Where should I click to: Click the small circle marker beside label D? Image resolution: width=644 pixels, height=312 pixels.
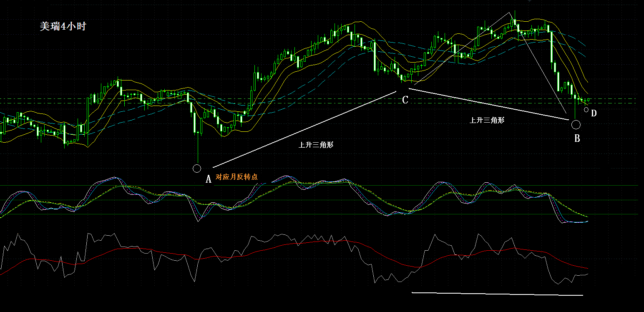(586, 110)
